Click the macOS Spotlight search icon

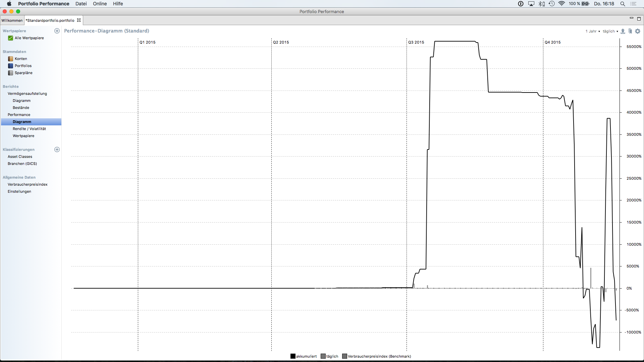(623, 4)
